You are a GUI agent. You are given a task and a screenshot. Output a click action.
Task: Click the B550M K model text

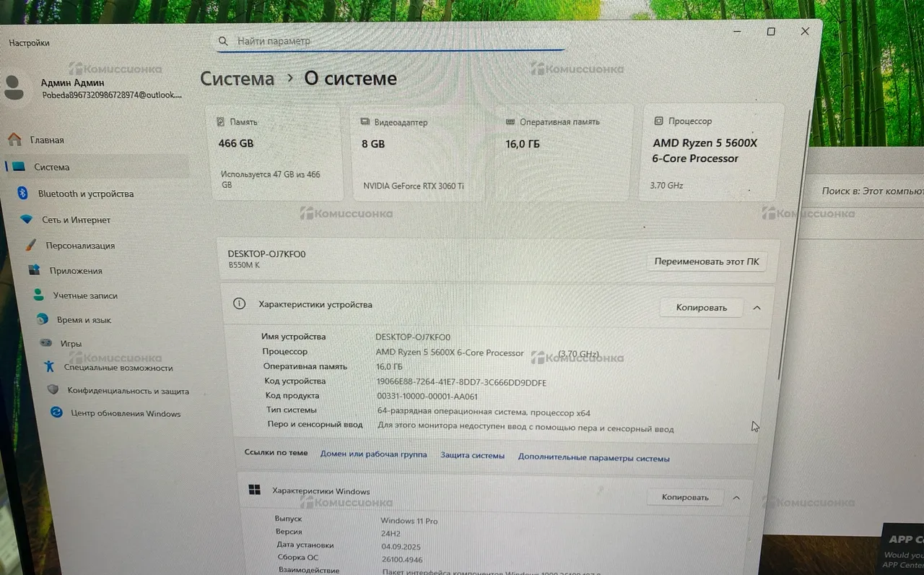(244, 265)
